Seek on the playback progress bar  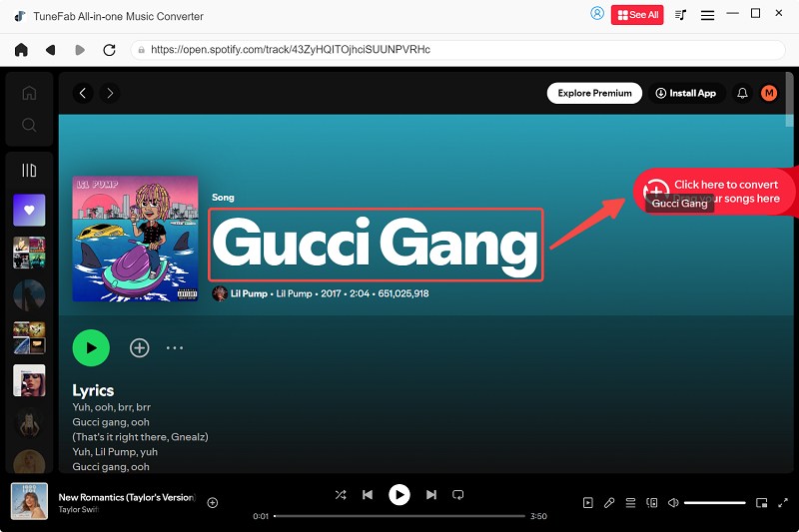(x=399, y=516)
